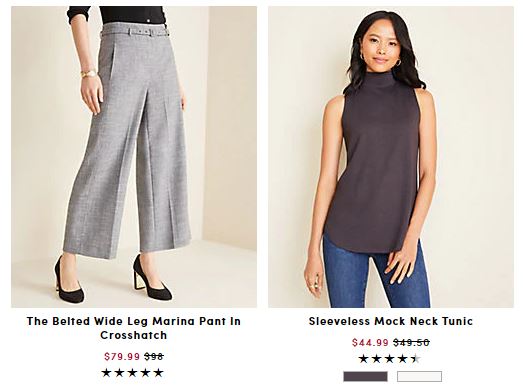Click the black heeled shoes in the pant photo
This screenshot has height=385, width=523.
(x=113, y=279)
